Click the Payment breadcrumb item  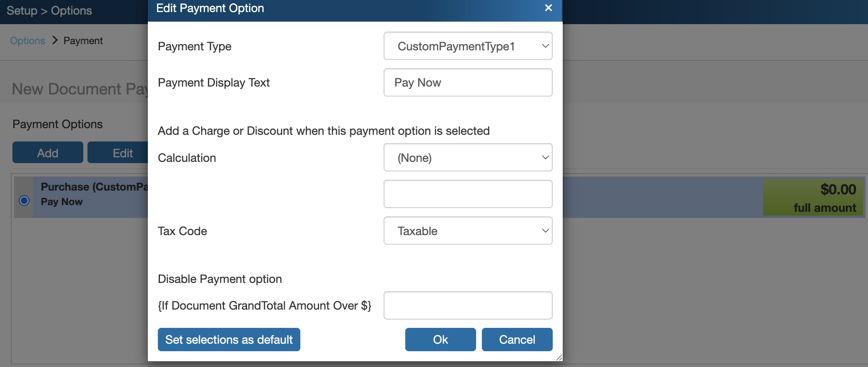click(x=83, y=41)
